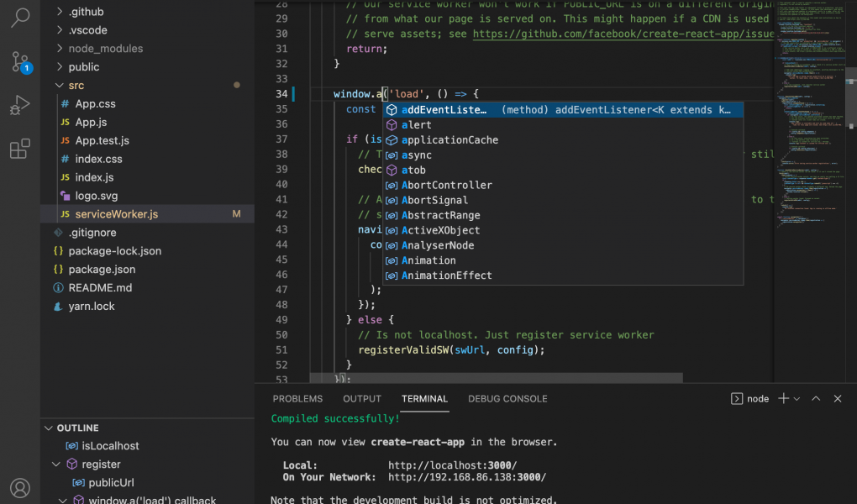Open Source Control view with badge
This screenshot has height=504, width=857.
[x=21, y=62]
